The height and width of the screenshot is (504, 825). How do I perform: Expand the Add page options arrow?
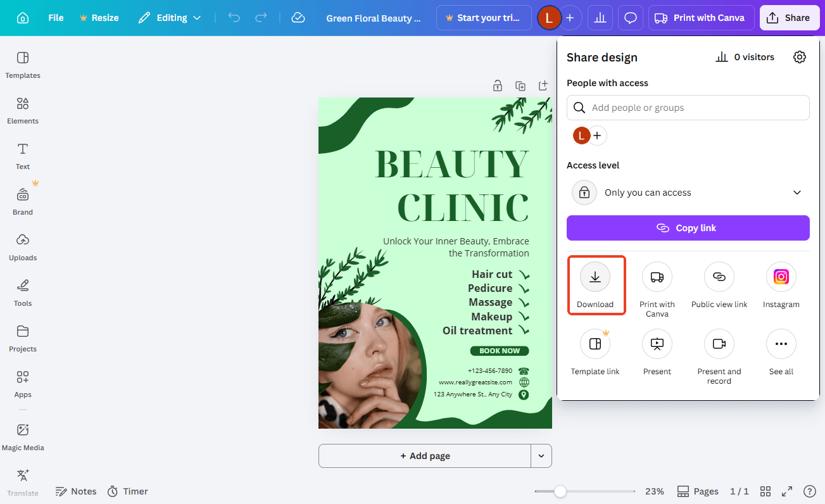[x=541, y=456]
